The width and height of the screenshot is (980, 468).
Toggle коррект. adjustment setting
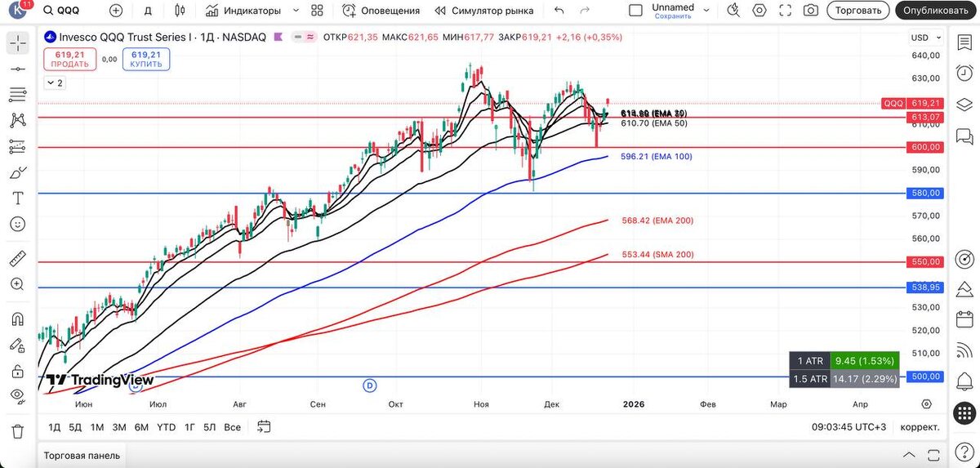(x=920, y=427)
